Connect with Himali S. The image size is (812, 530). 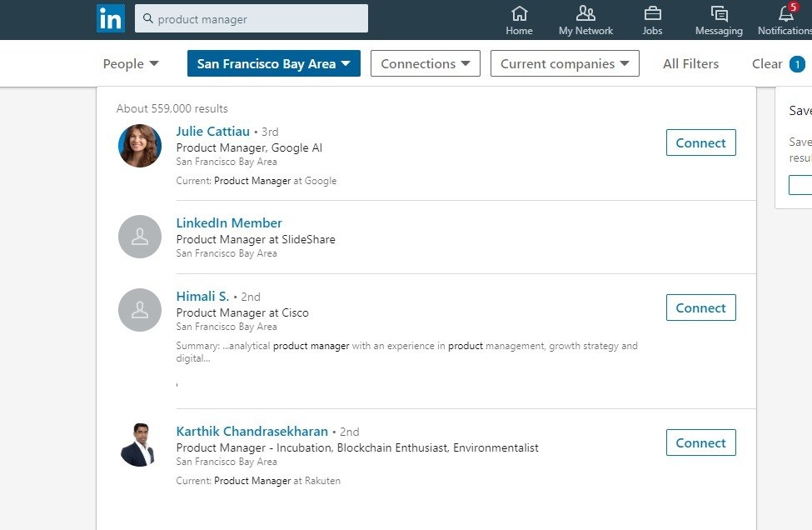[700, 307]
